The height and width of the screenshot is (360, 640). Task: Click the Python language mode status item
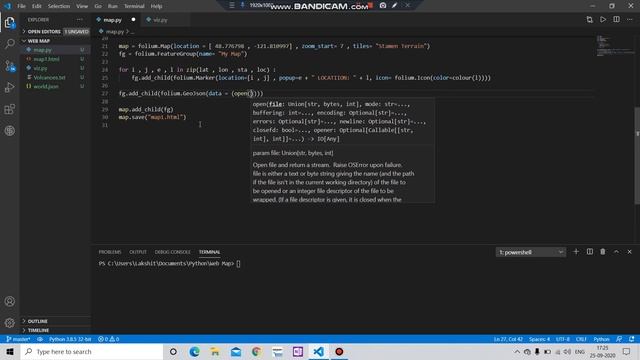click(601, 339)
